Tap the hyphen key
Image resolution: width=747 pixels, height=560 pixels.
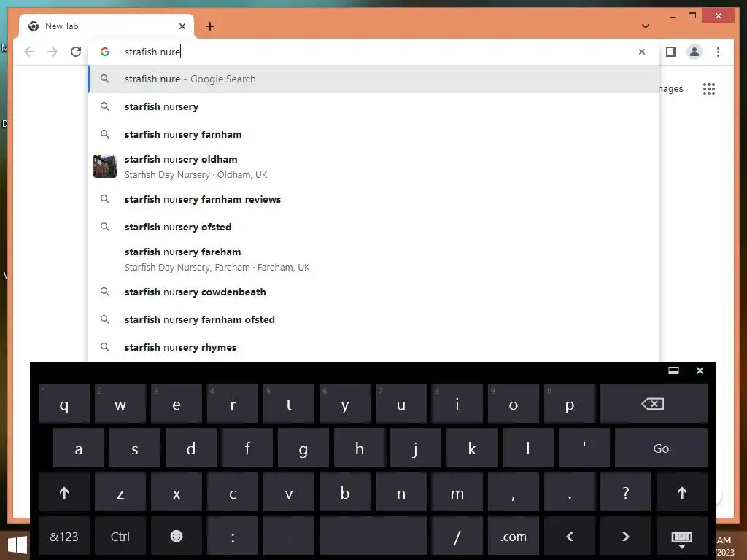pos(289,537)
